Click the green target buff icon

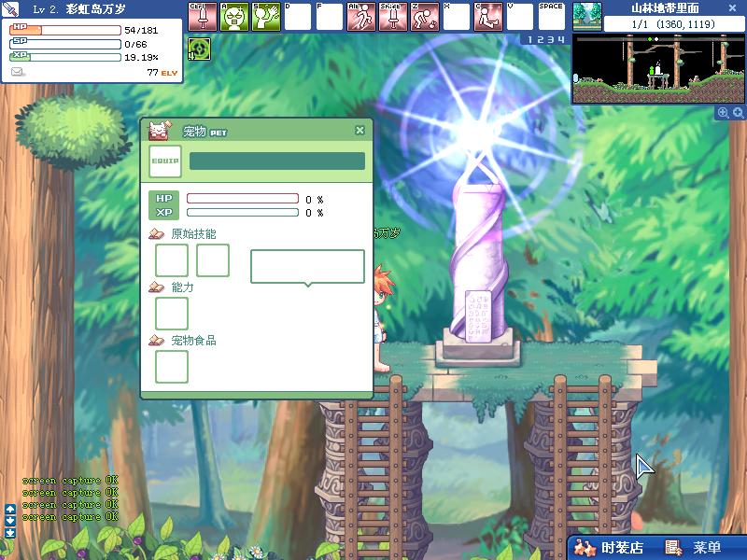[199, 49]
